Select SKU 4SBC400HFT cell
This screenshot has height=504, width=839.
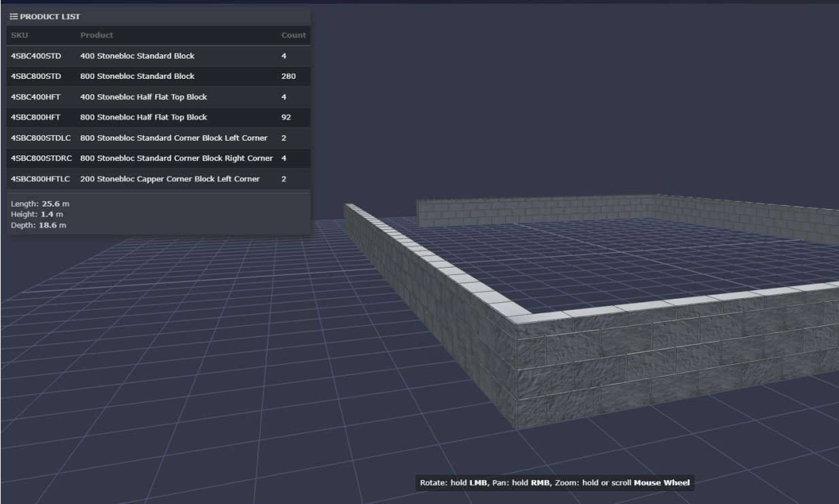coord(36,96)
